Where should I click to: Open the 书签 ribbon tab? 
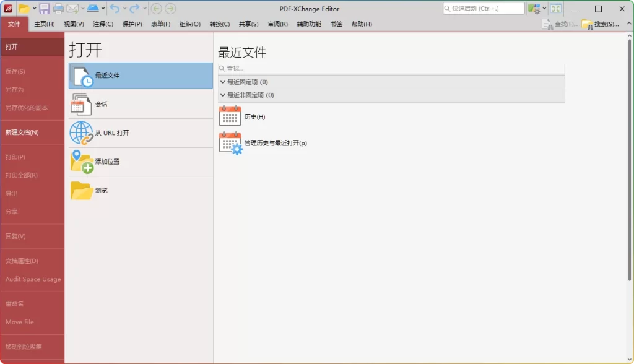336,24
